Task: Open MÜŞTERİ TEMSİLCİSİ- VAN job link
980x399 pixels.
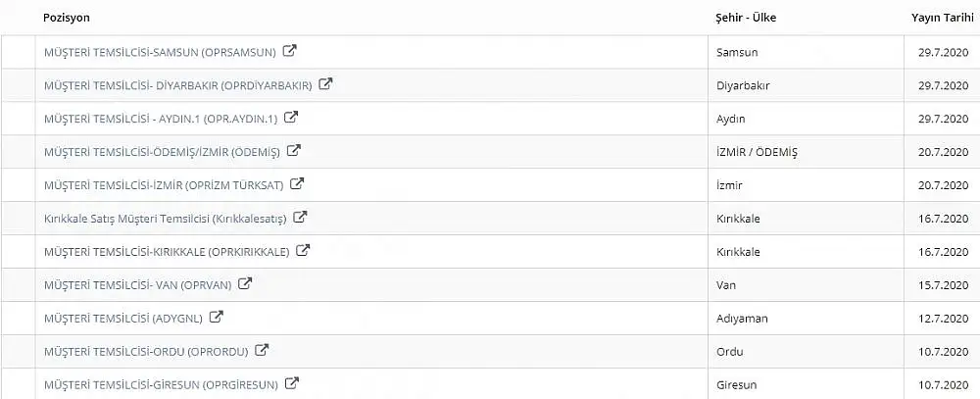Action: [x=138, y=285]
